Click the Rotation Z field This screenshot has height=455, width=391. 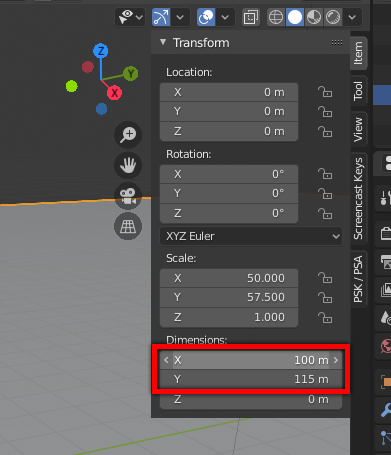[x=229, y=213]
